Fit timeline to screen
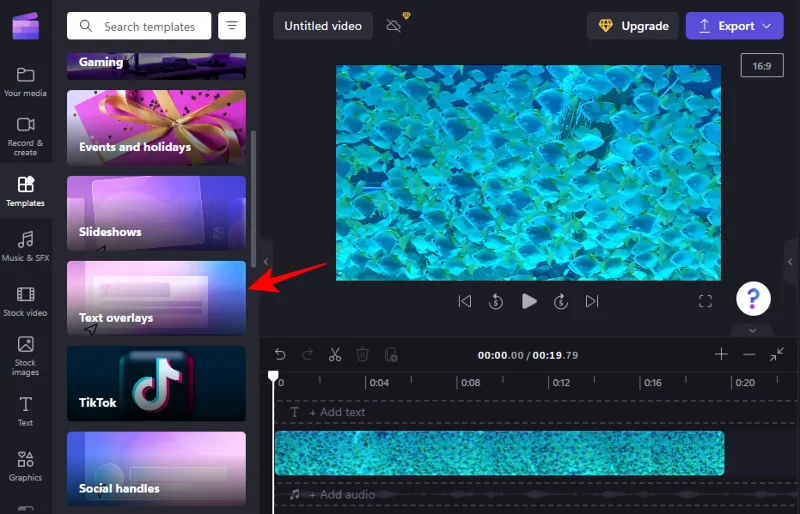Screen dimensions: 800x514 click(x=777, y=354)
